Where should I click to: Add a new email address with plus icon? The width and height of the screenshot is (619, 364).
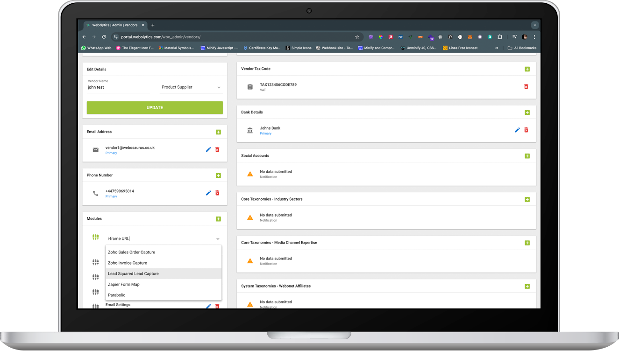[x=218, y=132]
